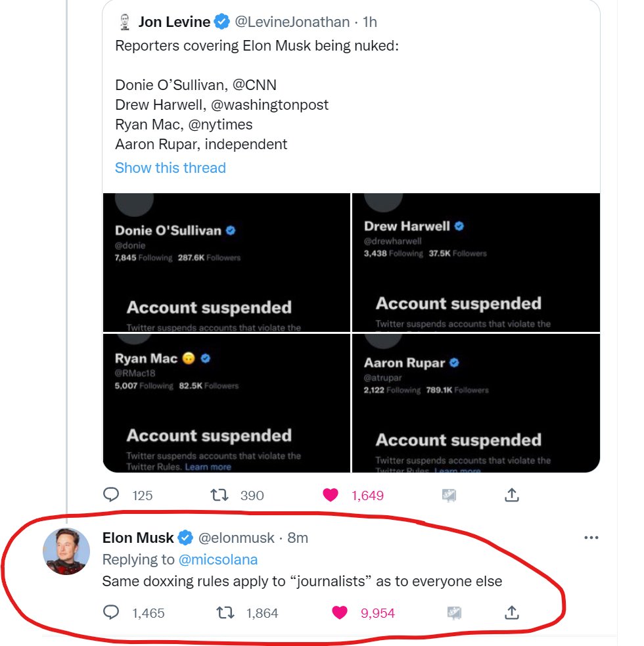Open the Aaron Rupar suspended screenshot
The height and width of the screenshot is (646, 644).
pyautogui.click(x=476, y=402)
